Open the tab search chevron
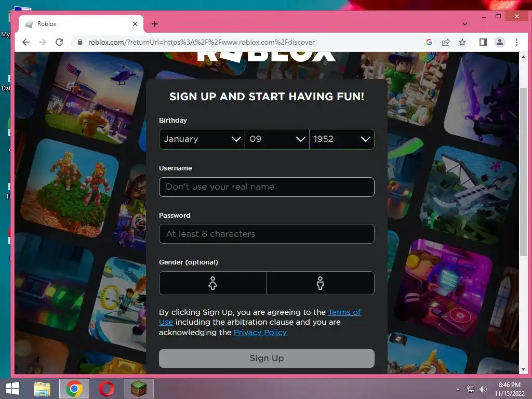Image resolution: width=532 pixels, height=399 pixels. pyautogui.click(x=465, y=24)
